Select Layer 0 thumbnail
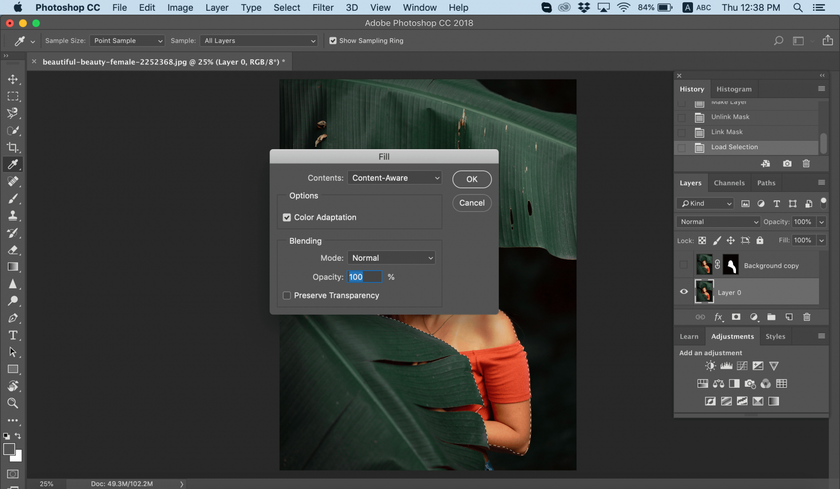840x489 pixels. coord(704,292)
